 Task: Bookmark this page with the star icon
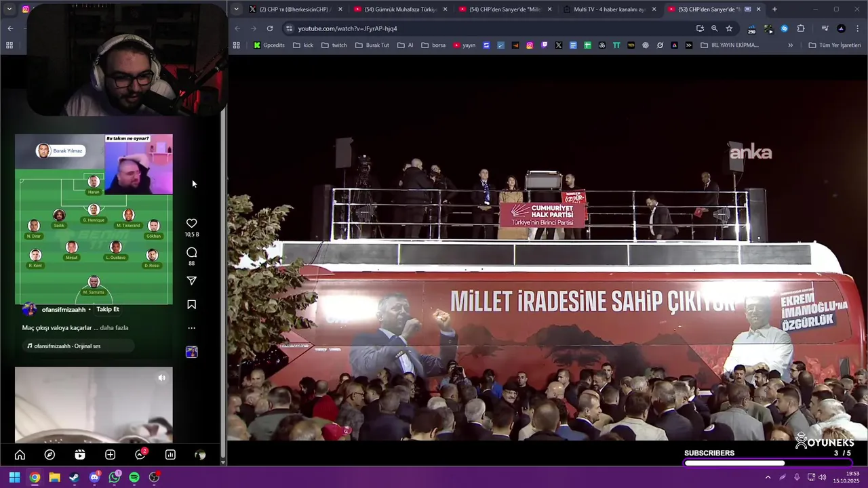729,28
